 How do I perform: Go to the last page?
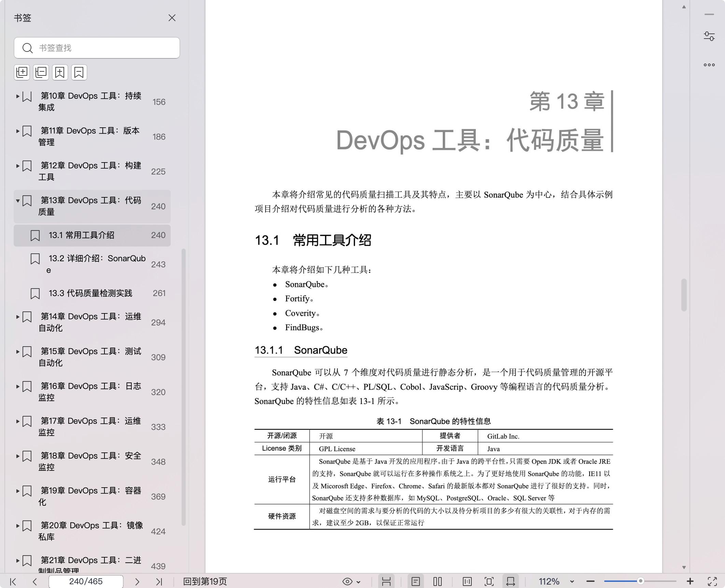tap(159, 582)
